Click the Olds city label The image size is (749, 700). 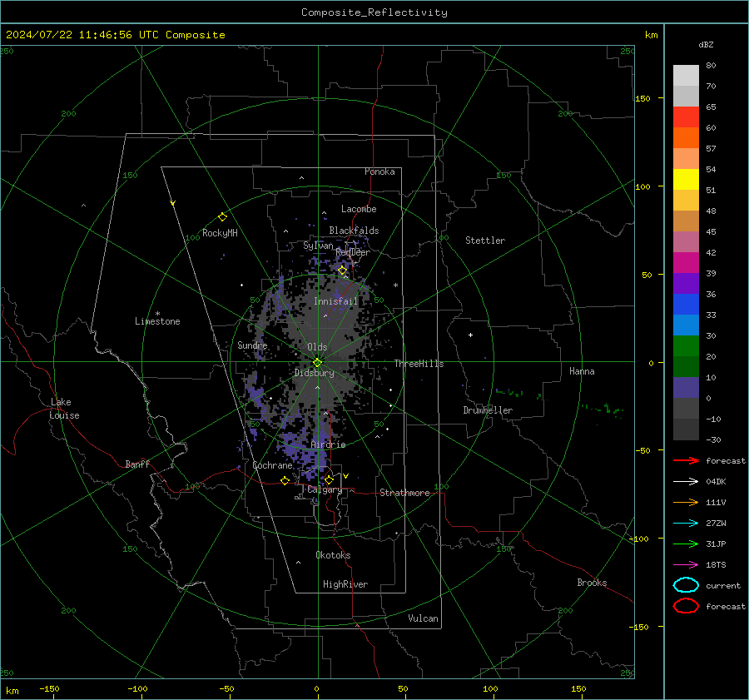[x=317, y=347]
